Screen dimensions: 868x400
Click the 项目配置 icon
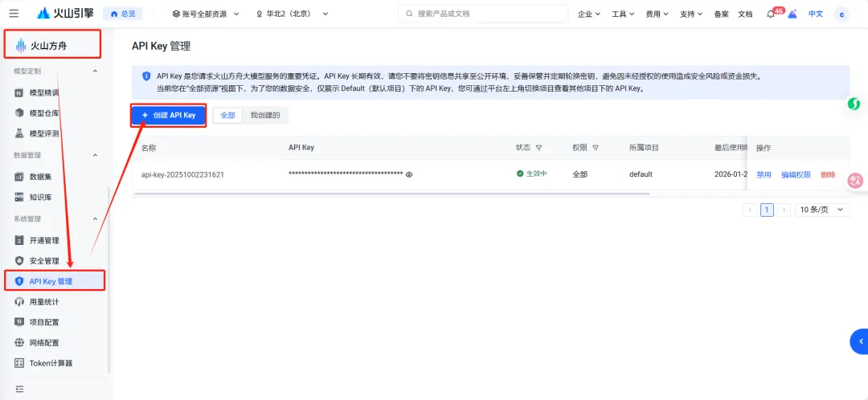coord(18,322)
